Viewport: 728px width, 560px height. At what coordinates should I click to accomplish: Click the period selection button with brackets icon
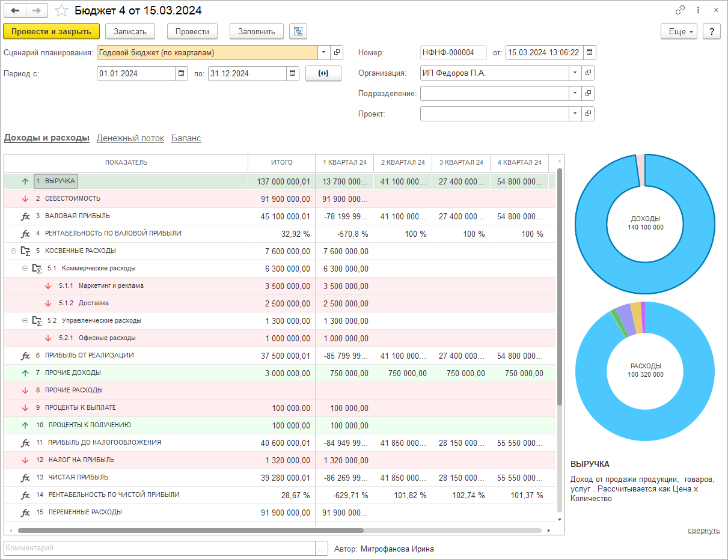pyautogui.click(x=323, y=73)
